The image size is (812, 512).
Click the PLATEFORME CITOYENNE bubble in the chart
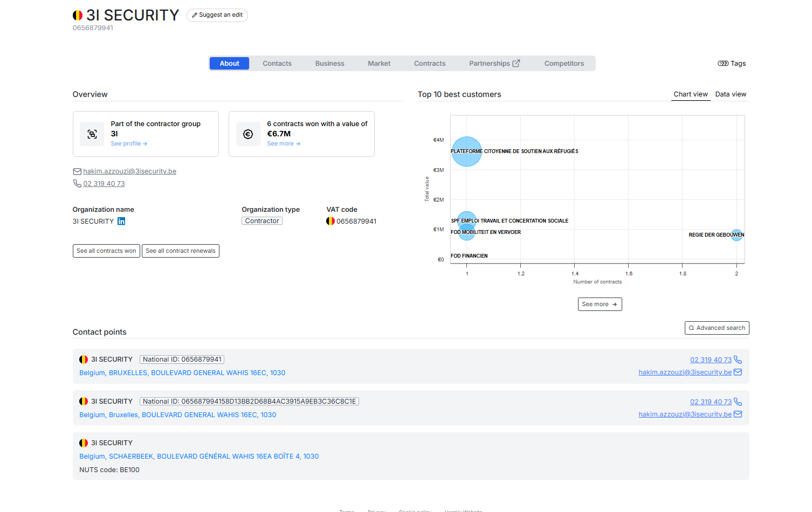point(467,151)
